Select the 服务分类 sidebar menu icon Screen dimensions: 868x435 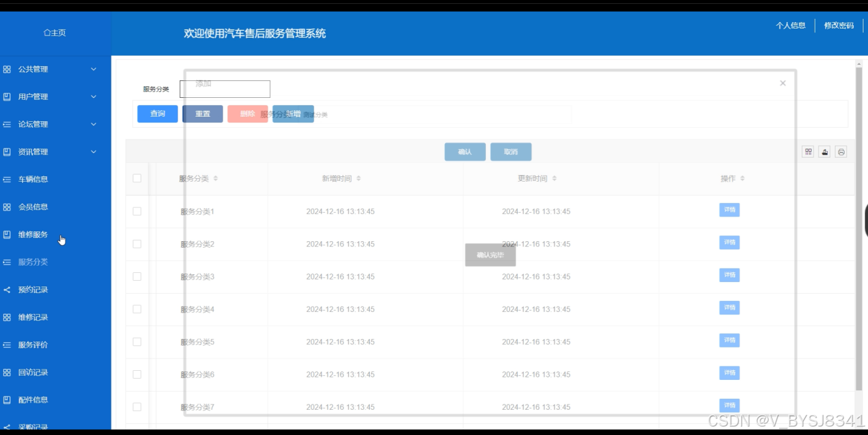tap(7, 262)
